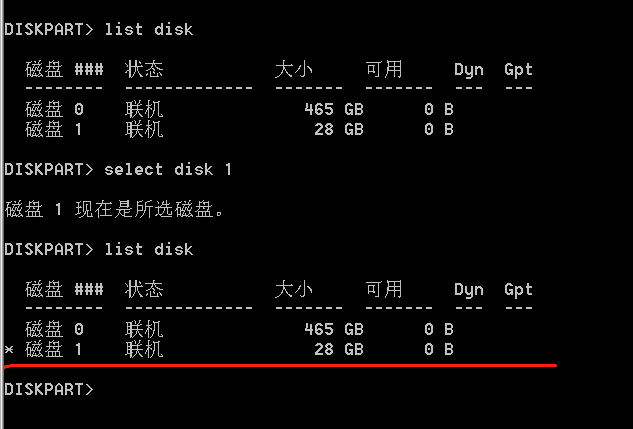
Task: Click the red underline beneath the selected disk
Action: 281,366
